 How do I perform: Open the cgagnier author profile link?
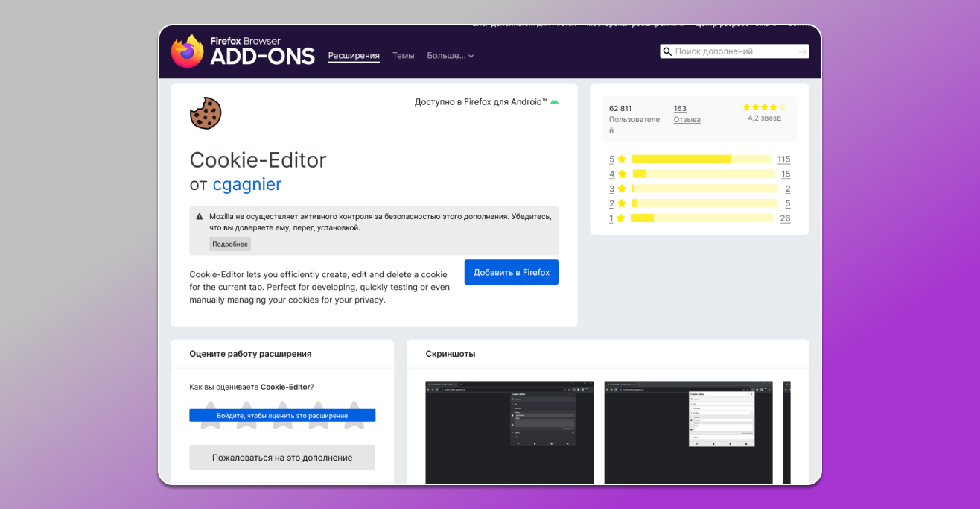coord(247,184)
